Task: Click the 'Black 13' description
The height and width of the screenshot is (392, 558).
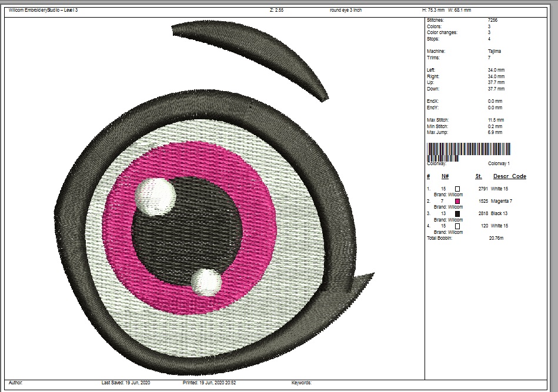Action: tap(499, 213)
